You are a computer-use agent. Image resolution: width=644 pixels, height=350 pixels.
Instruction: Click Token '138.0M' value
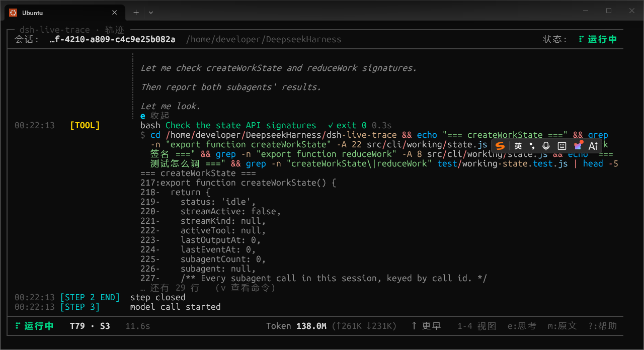click(x=311, y=326)
